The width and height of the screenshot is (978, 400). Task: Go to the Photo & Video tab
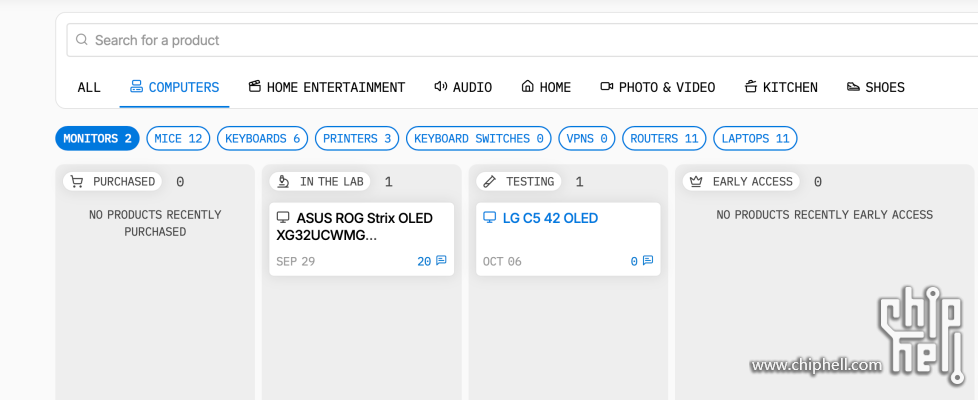tap(657, 87)
